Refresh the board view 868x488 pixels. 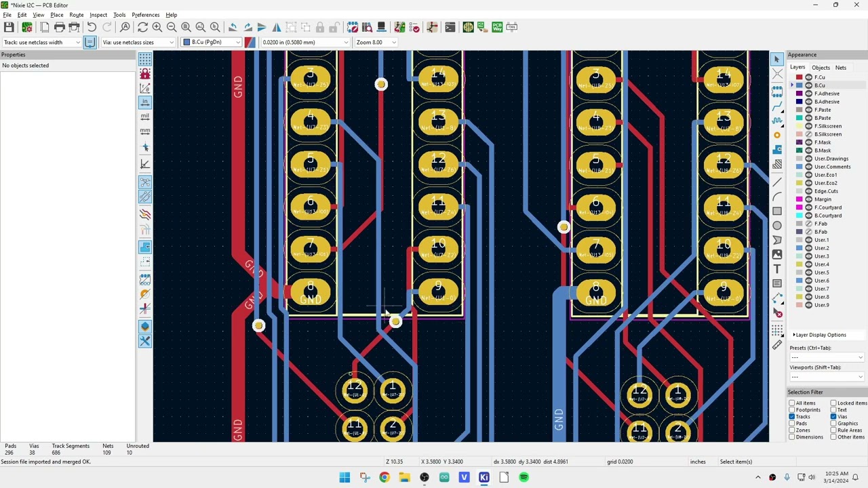pyautogui.click(x=142, y=27)
